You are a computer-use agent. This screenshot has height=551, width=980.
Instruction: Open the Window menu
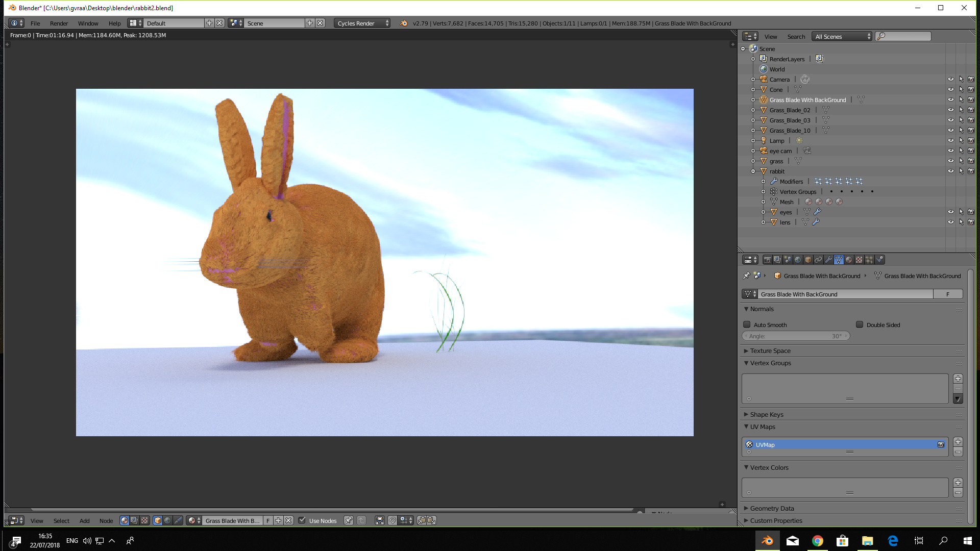[x=88, y=23]
